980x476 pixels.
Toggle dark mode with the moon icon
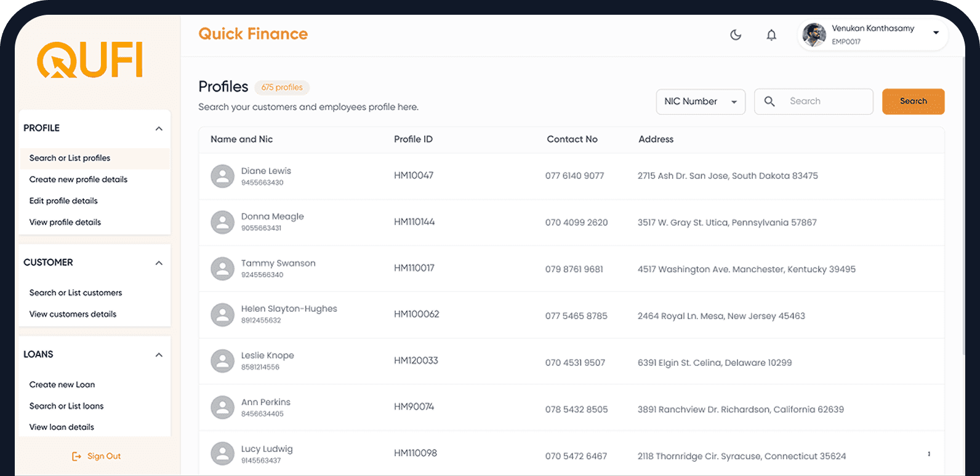(736, 35)
